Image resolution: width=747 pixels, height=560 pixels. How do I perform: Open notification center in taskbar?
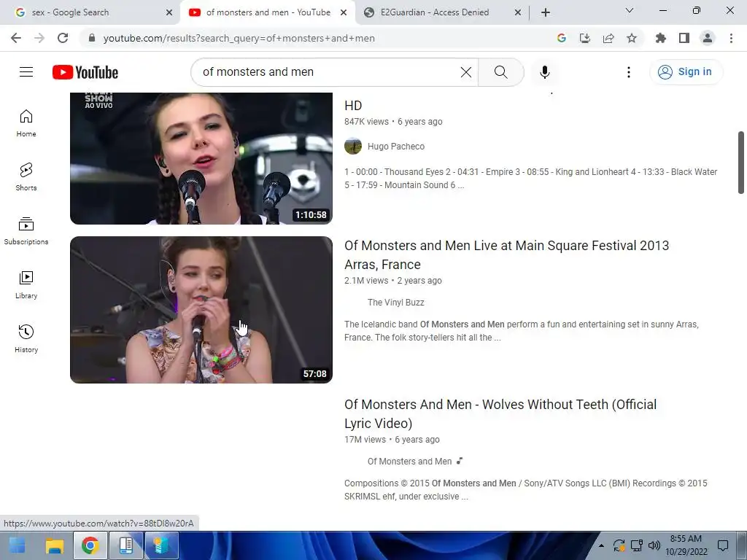723,545
